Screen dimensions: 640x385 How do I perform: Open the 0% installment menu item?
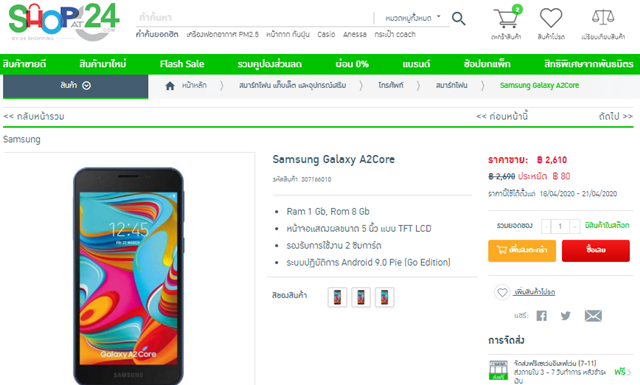tap(352, 64)
